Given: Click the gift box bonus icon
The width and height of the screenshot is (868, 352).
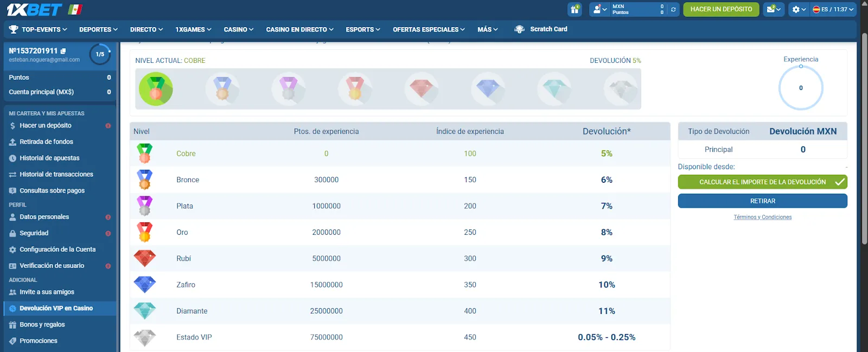Looking at the screenshot, I should (x=575, y=9).
